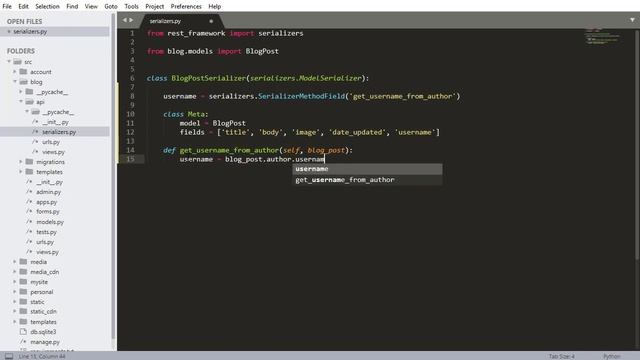The width and height of the screenshot is (640, 360).
Task: Click the mysite folder icon
Action: tap(23, 282)
